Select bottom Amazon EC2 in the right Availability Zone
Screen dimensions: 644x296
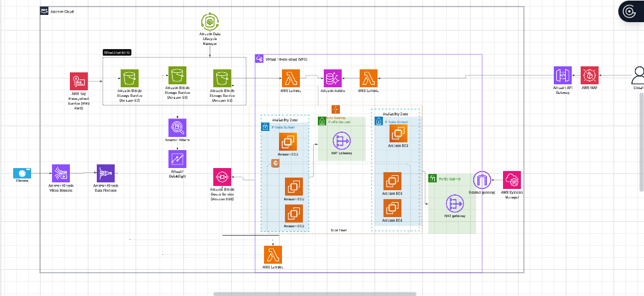tap(392, 207)
